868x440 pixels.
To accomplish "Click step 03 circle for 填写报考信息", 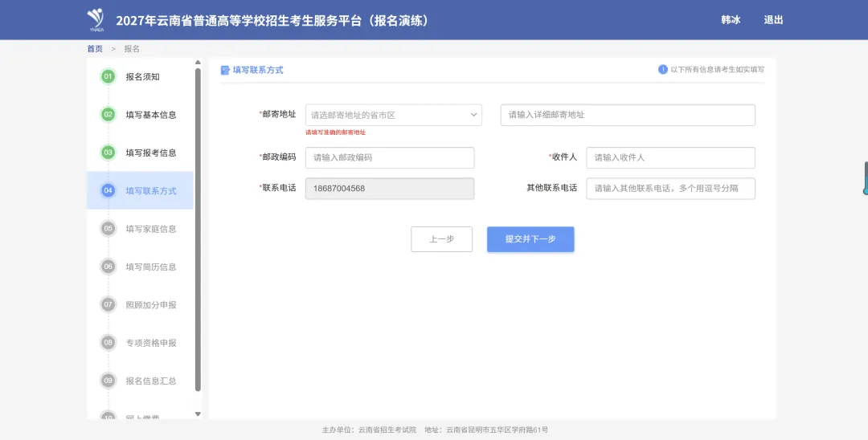I will [108, 153].
